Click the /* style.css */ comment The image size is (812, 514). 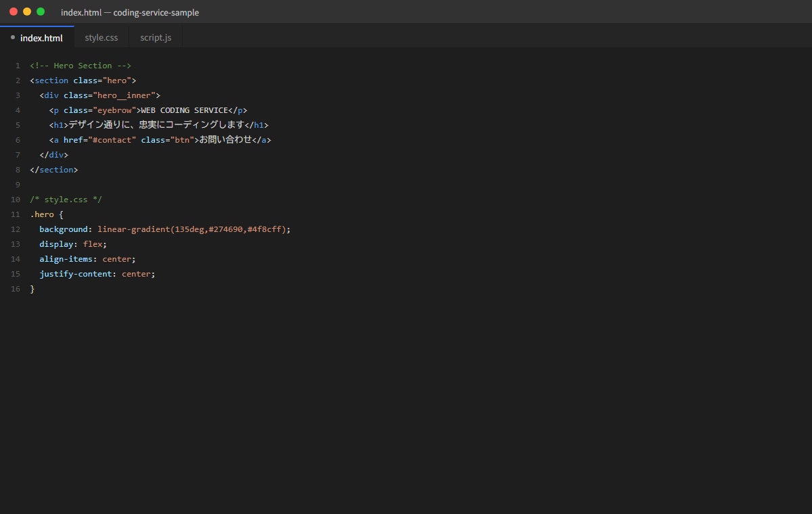tap(66, 200)
